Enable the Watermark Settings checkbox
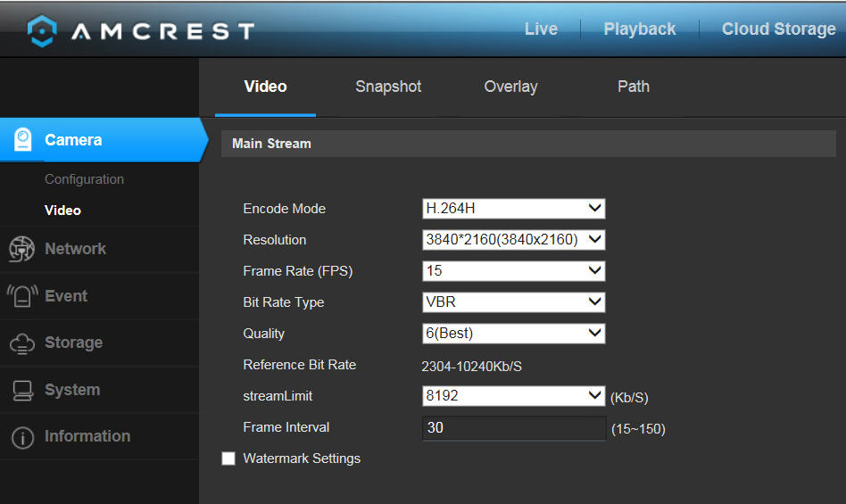Viewport: 846px width, 504px height. click(x=228, y=459)
